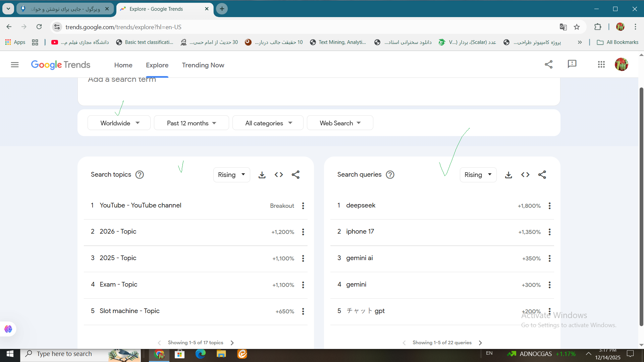This screenshot has width=644, height=362.
Task: Expand the Worldwide region dropdown
Action: 119,123
